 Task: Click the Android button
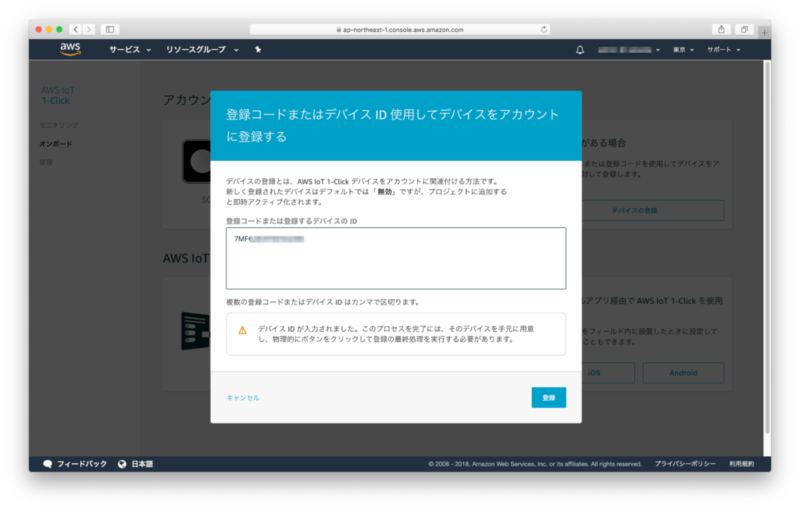pyautogui.click(x=683, y=373)
